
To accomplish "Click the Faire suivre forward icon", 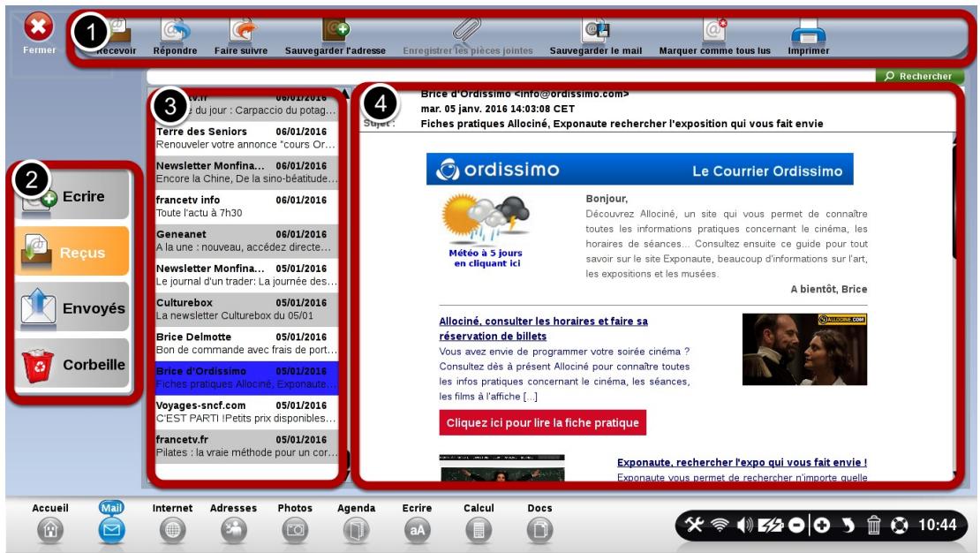I will (243, 31).
